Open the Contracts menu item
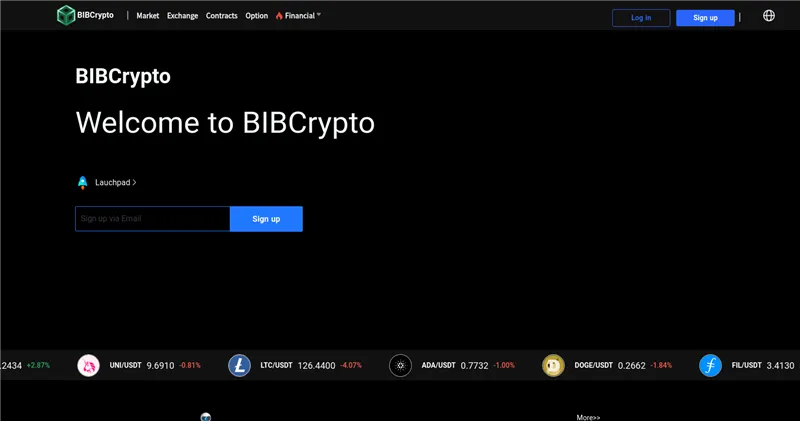 [x=221, y=16]
